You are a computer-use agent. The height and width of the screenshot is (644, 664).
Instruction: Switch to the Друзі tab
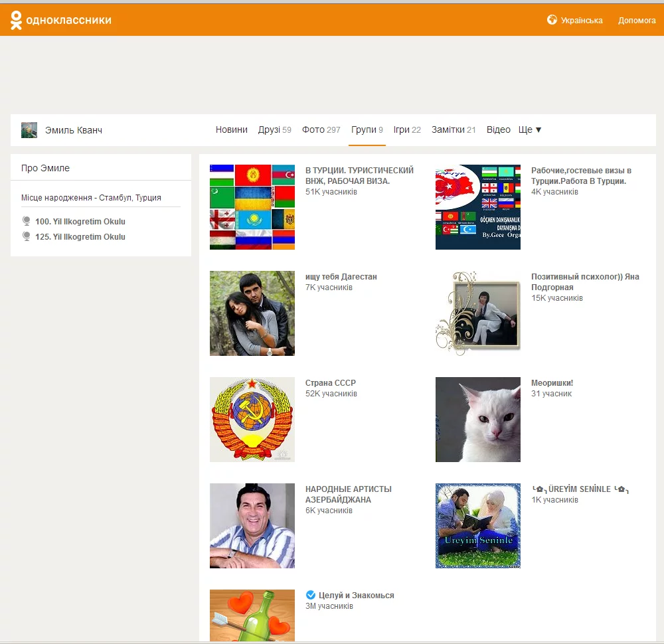pos(274,130)
